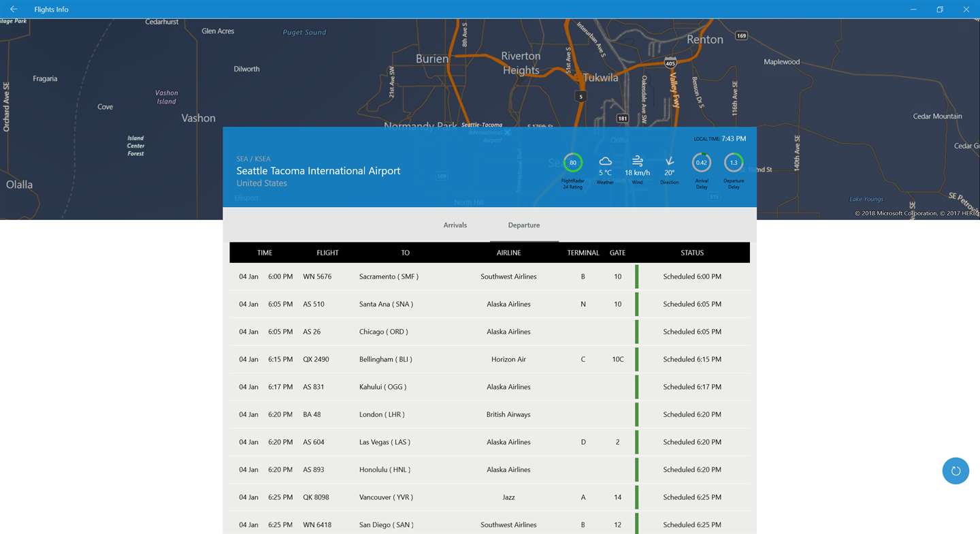The image size is (980, 534).
Task: Click the route 169 shield on map
Action: (x=742, y=35)
